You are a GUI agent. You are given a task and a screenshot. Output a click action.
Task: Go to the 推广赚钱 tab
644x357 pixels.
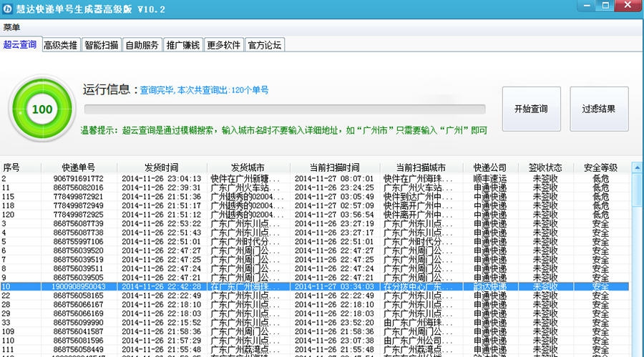183,45
